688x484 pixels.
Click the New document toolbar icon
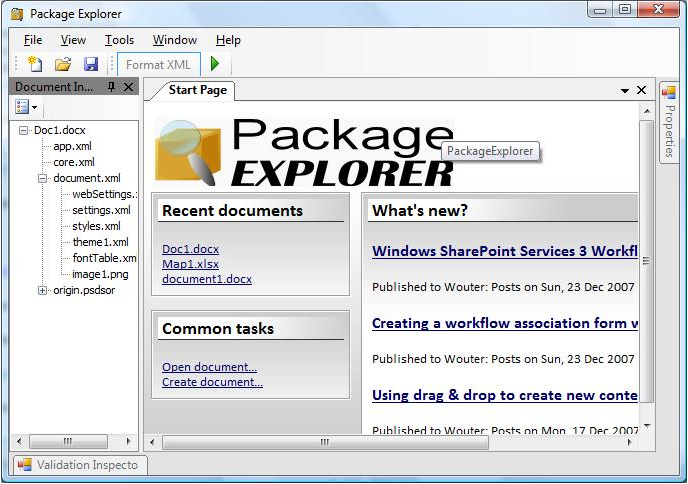[35, 64]
